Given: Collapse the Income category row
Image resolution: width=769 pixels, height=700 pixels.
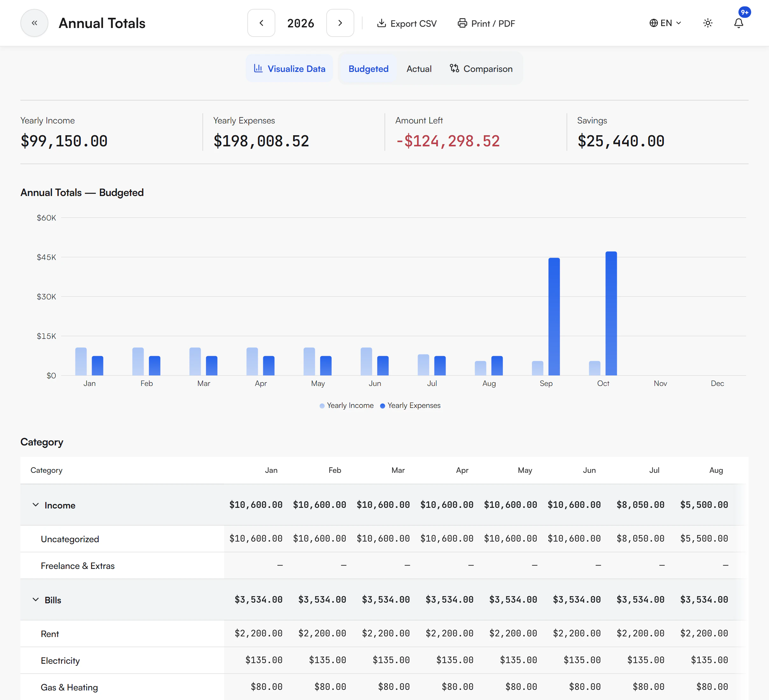Looking at the screenshot, I should [x=35, y=505].
